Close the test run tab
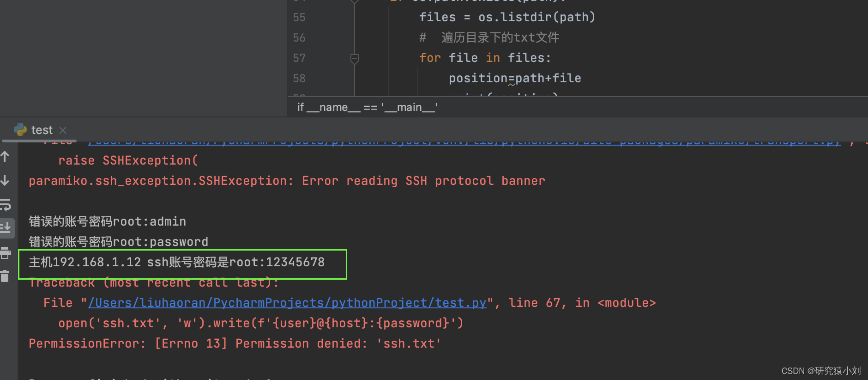 tap(63, 130)
